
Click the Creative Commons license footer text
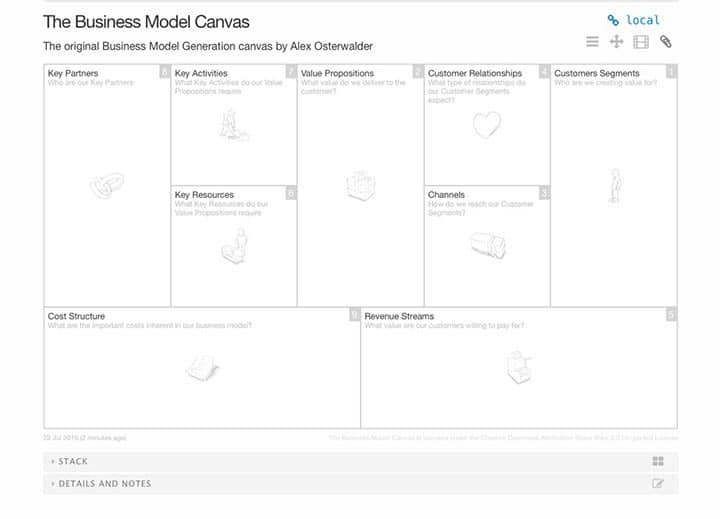tap(502, 437)
